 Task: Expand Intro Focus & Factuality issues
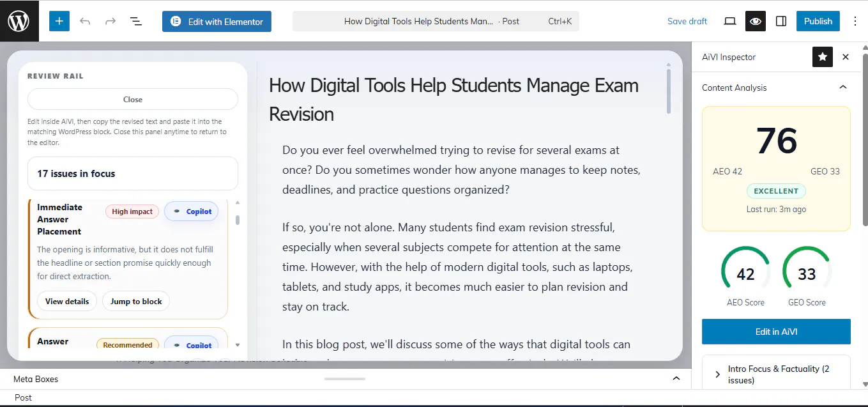776,374
